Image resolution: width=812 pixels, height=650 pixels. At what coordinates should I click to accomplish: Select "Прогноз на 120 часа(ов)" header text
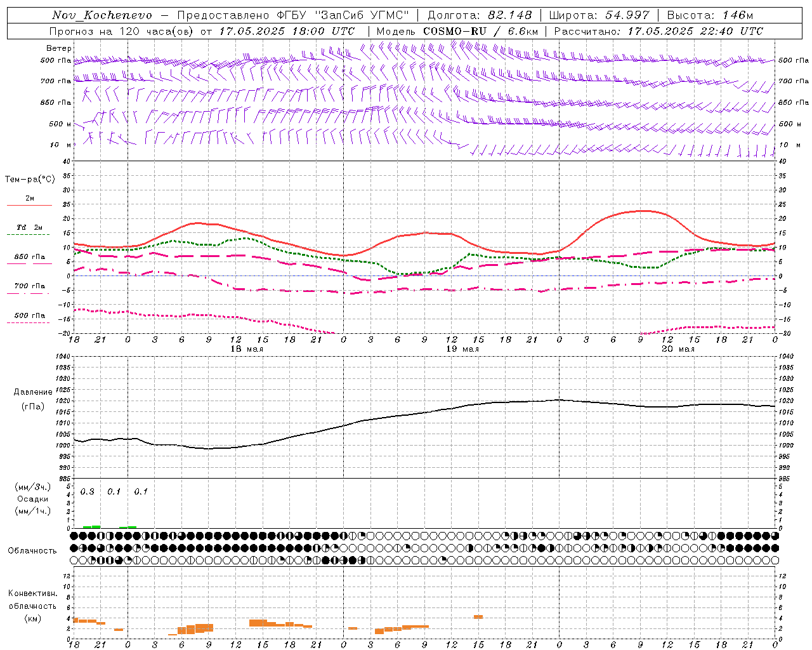click(x=122, y=31)
